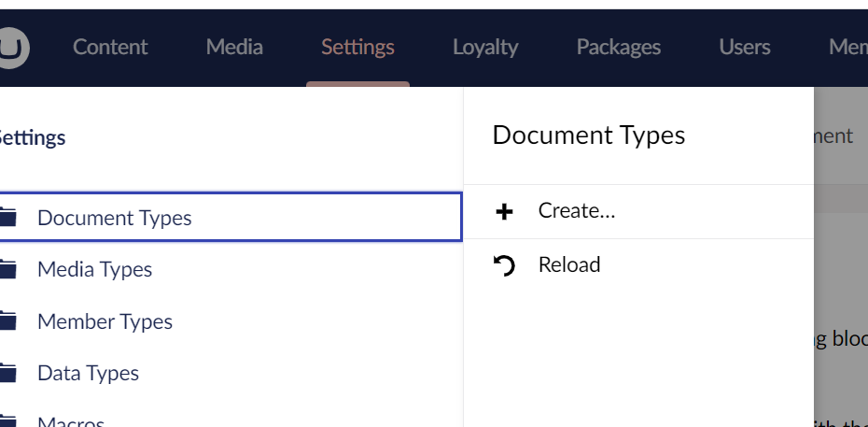Select the Data Types tree node label
The width and height of the screenshot is (868, 427).
pyautogui.click(x=88, y=374)
